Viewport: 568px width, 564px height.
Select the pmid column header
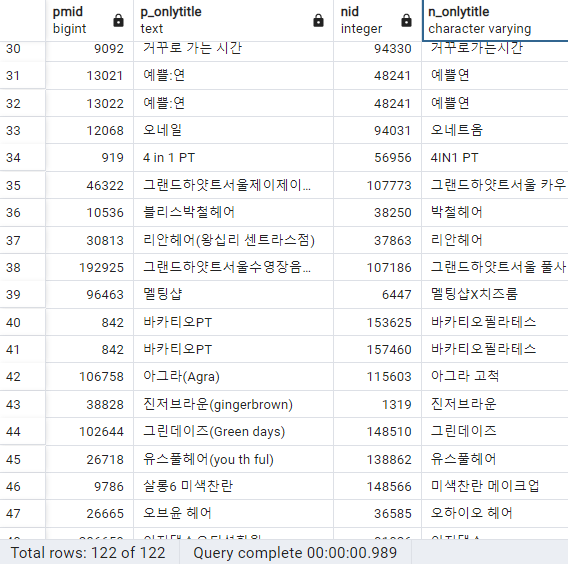coord(89,20)
